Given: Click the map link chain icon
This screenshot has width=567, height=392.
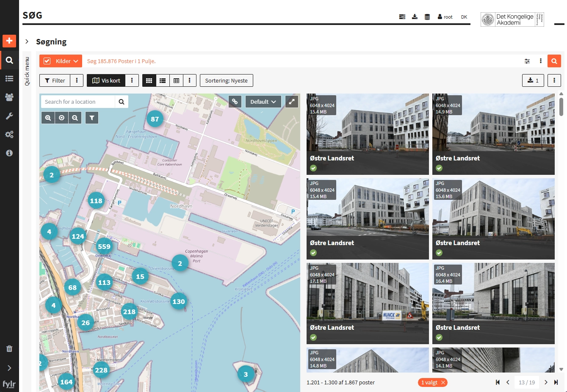Looking at the screenshot, I should coord(235,102).
